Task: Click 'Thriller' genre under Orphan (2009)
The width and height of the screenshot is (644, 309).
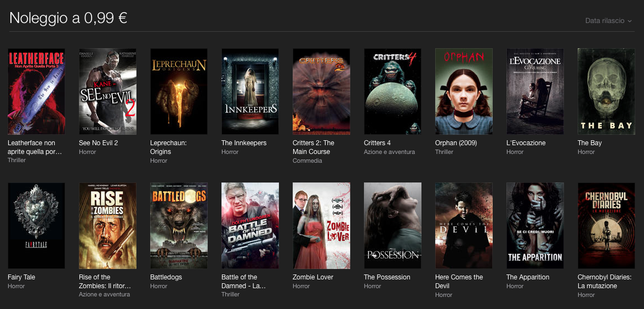Action: click(444, 152)
